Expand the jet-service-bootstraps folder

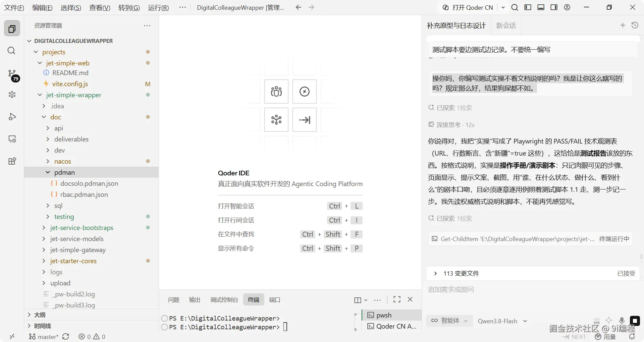tap(91, 228)
